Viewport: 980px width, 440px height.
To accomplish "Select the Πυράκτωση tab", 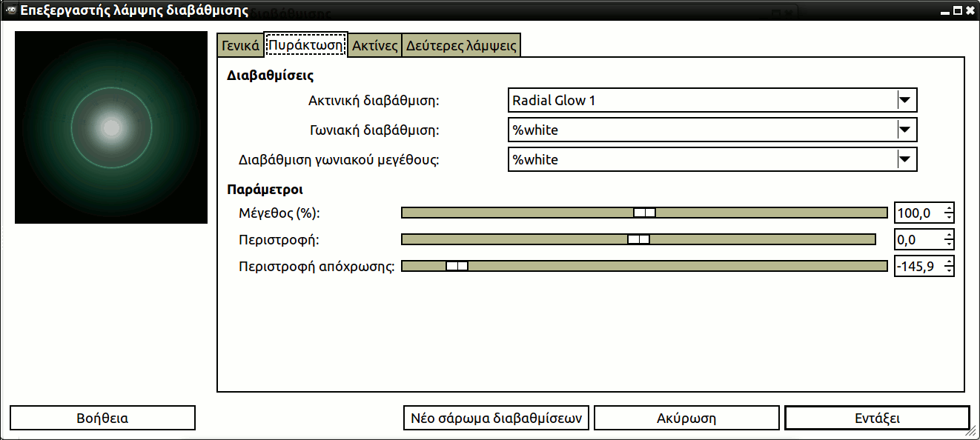I will (307, 45).
